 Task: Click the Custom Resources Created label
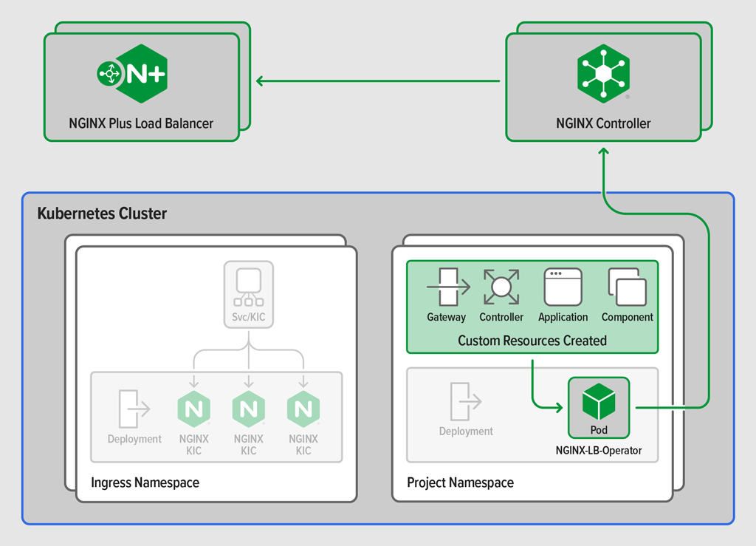tap(532, 341)
